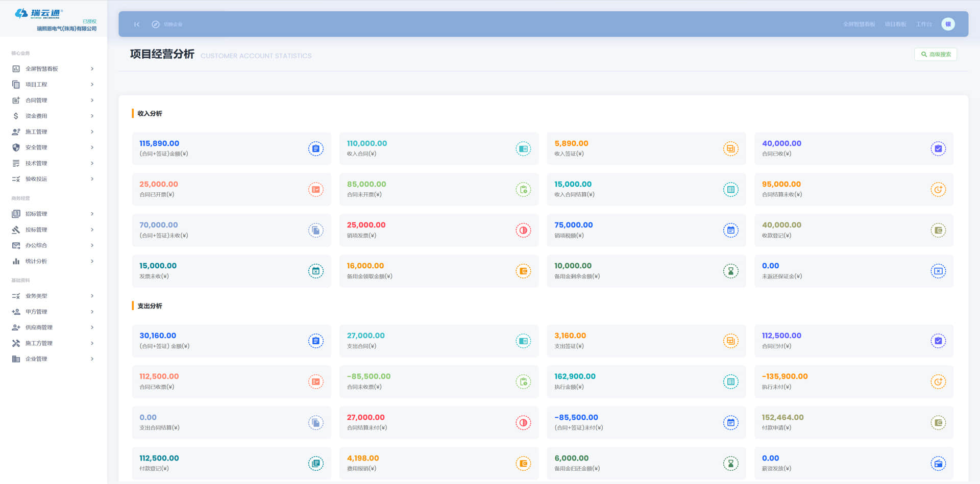980x484 pixels.
Task: Click the icon on the 薪资发放 card
Action: 938,464
